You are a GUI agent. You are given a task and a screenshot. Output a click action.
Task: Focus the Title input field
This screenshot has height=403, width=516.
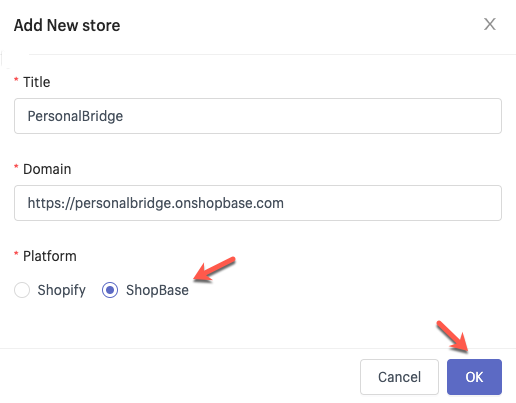tap(258, 116)
